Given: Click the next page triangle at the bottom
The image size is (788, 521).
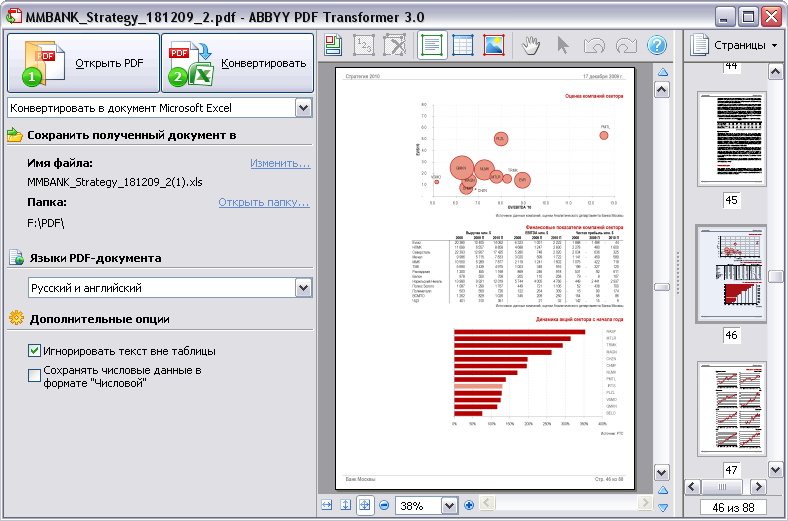Looking at the screenshot, I should point(663,507).
